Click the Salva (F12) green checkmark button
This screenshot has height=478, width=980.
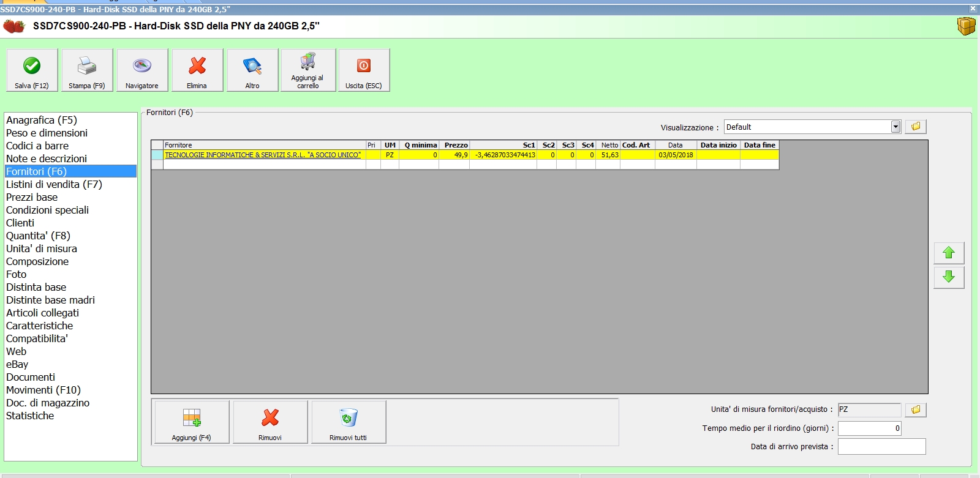click(x=32, y=70)
